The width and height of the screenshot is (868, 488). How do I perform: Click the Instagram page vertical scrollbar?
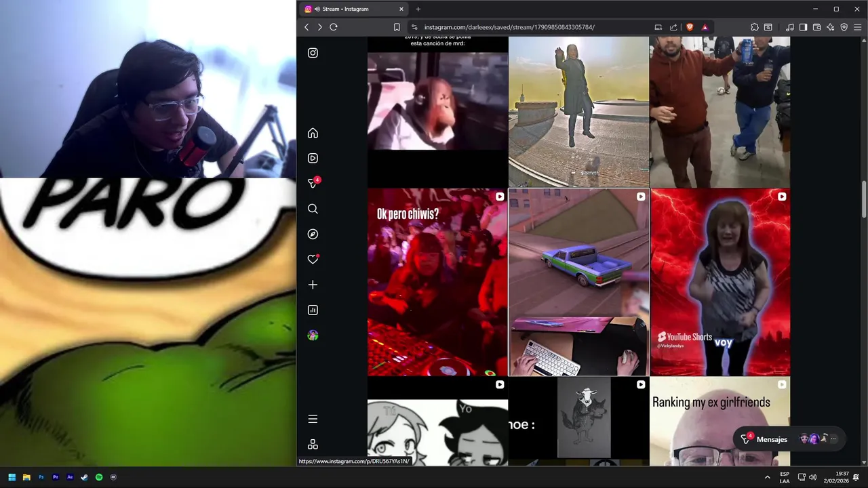point(864,200)
